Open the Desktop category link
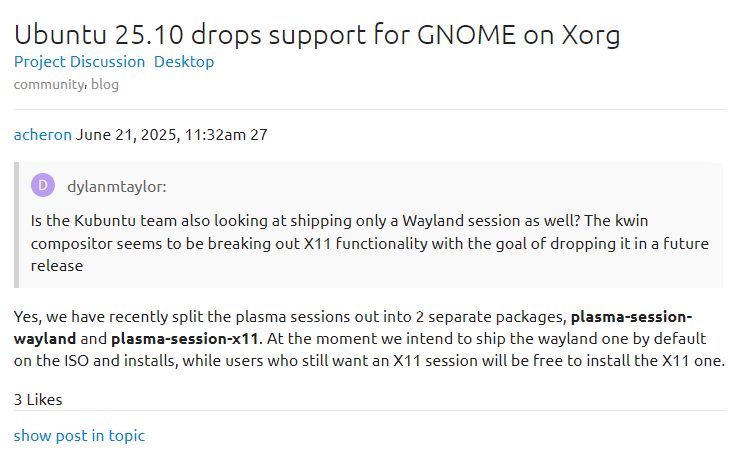The height and width of the screenshot is (458, 741). pyautogui.click(x=184, y=62)
